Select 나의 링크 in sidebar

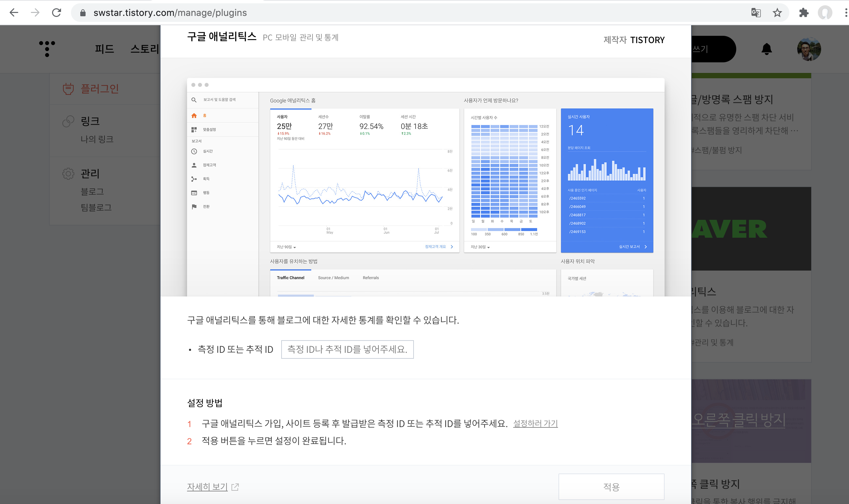[97, 139]
